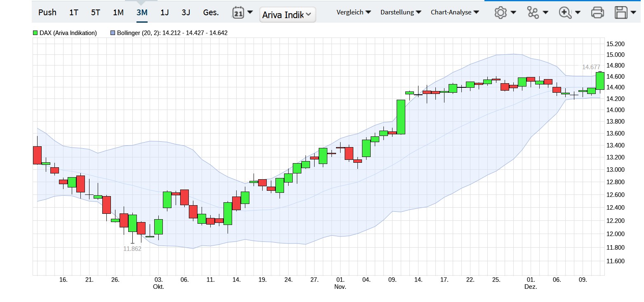Click the 14.677 high price label

[591, 67]
